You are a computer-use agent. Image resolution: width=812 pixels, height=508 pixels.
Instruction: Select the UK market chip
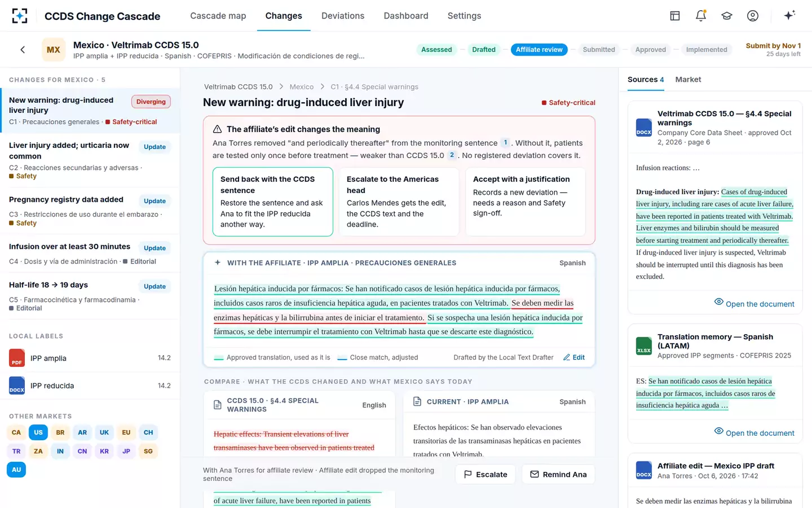104,432
